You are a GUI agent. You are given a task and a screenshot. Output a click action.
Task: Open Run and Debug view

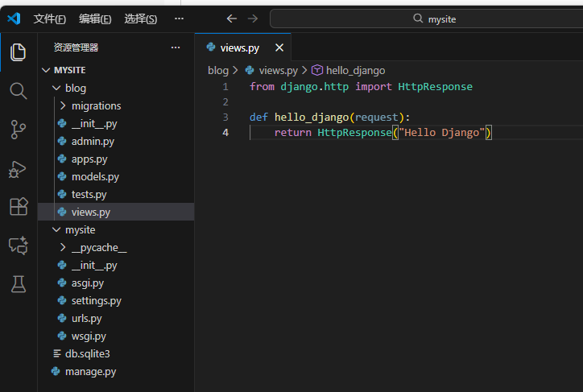click(18, 169)
